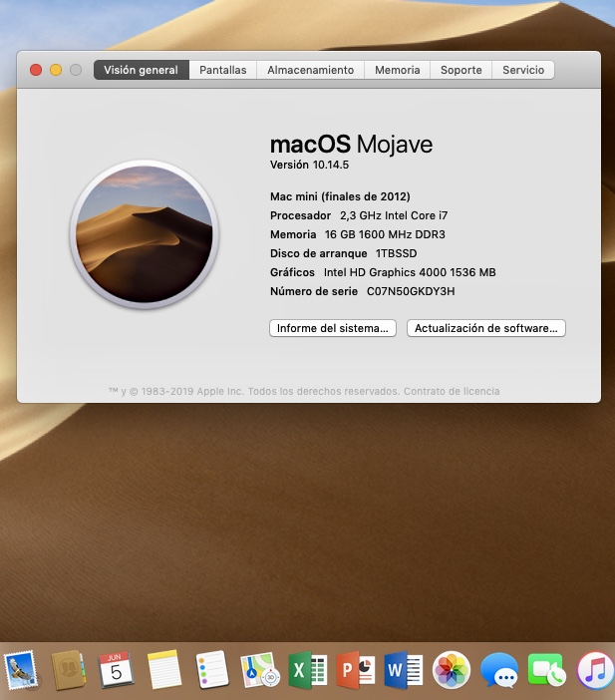Open the Mail app in the Dock
The width and height of the screenshot is (615, 700).
20,670
